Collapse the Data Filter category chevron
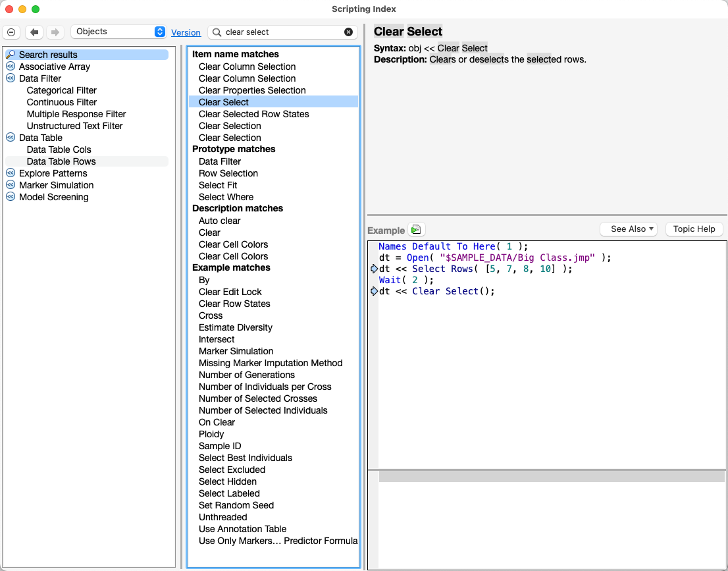Screen dimensions: 728x571 click(10, 78)
